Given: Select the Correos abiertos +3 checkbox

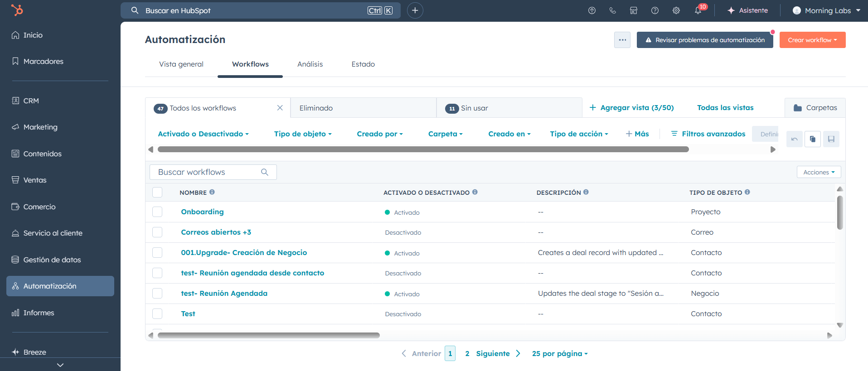Looking at the screenshot, I should (157, 232).
